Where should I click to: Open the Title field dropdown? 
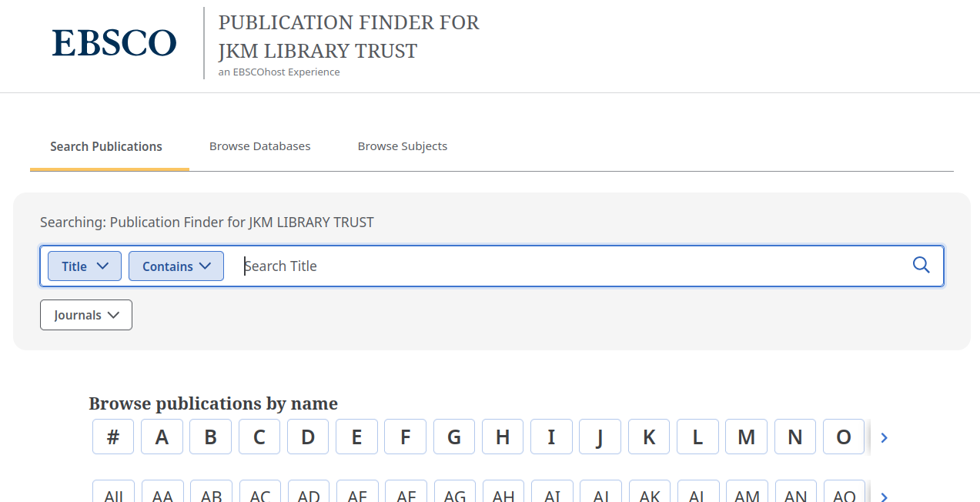pyautogui.click(x=84, y=266)
